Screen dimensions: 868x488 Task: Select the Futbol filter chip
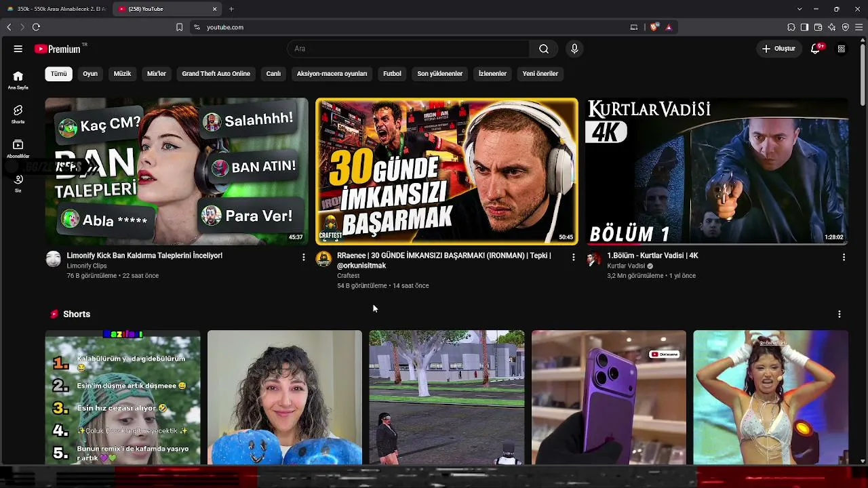392,74
